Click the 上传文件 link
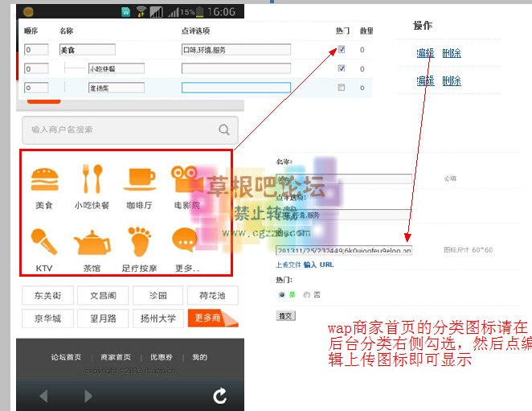The width and height of the screenshot is (532, 411). [288, 265]
